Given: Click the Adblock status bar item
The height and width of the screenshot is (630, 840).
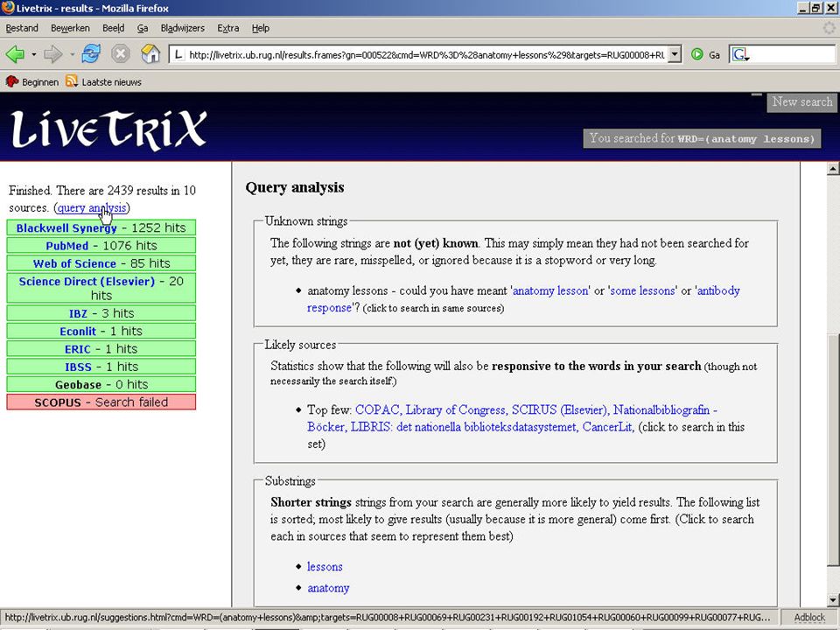Looking at the screenshot, I should coord(808,617).
